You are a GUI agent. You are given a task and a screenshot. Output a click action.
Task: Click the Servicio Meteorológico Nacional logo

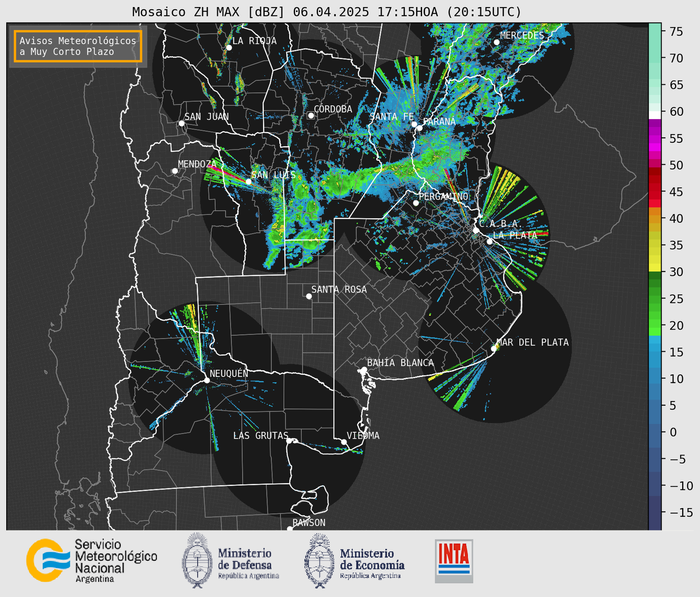49,560
